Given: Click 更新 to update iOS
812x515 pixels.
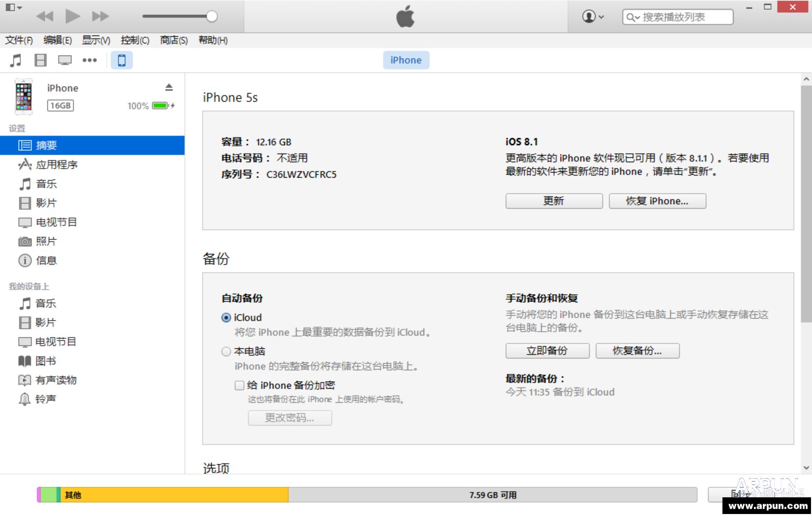Looking at the screenshot, I should (553, 201).
